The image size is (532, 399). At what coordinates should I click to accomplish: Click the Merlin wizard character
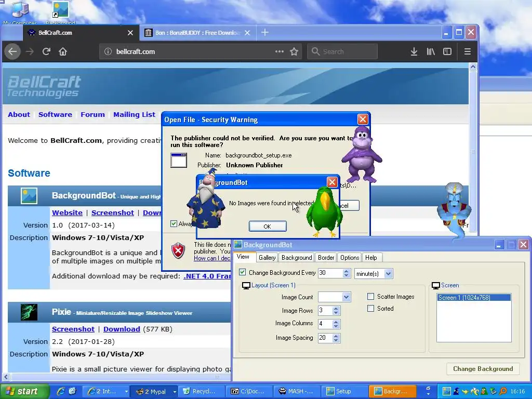click(206, 199)
